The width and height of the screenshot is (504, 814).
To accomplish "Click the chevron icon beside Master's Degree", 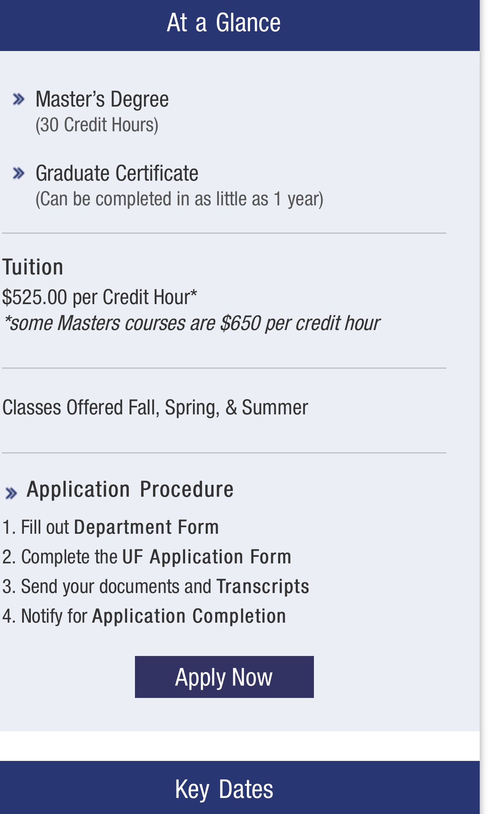I will pyautogui.click(x=19, y=99).
